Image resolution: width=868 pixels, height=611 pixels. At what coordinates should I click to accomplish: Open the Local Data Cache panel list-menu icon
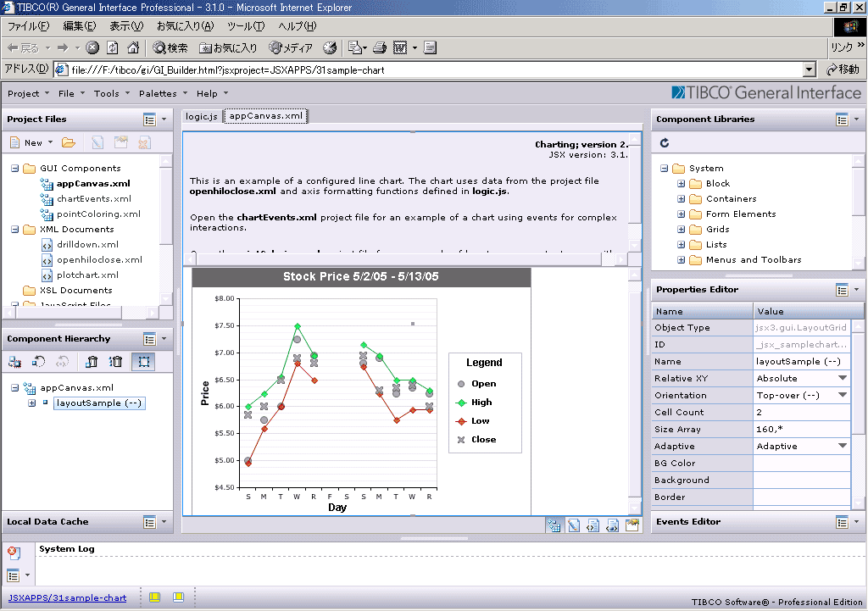point(149,522)
